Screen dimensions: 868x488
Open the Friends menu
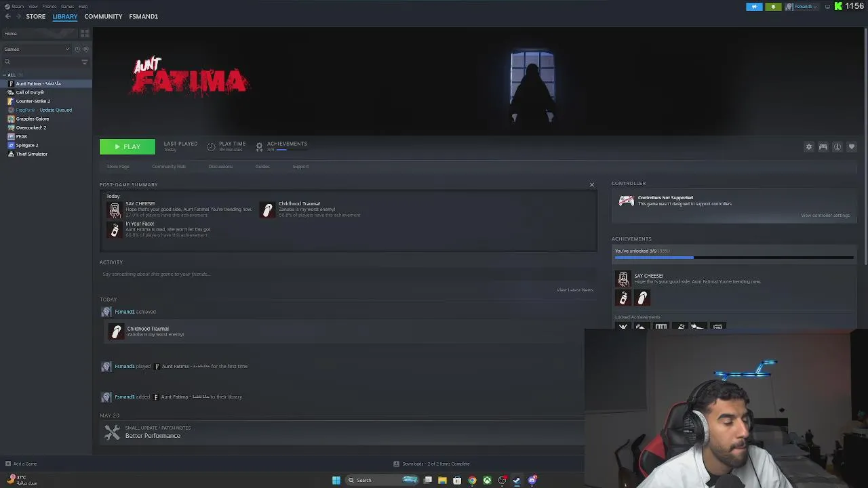(x=50, y=6)
